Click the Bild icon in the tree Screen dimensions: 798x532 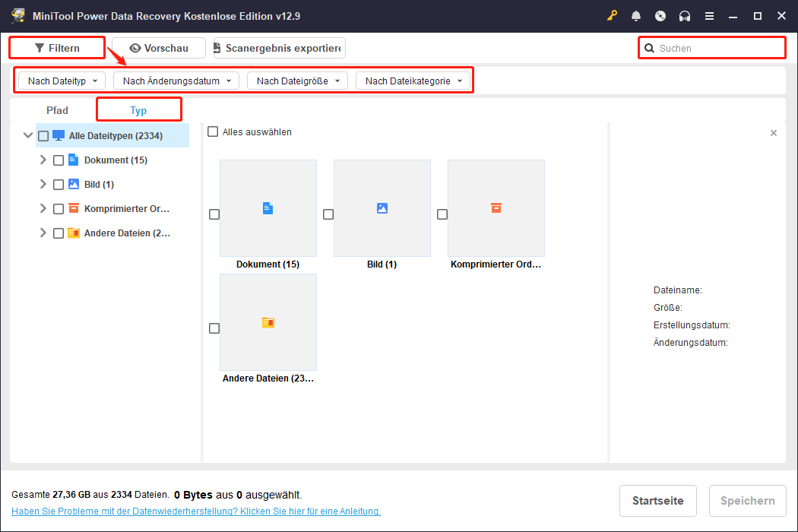click(x=73, y=184)
